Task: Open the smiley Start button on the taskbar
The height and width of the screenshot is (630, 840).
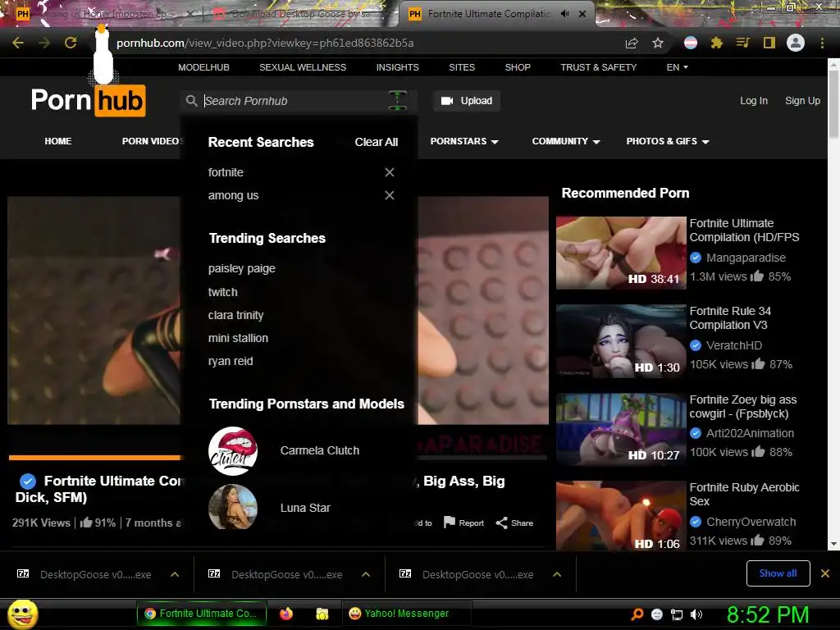Action: tap(22, 614)
